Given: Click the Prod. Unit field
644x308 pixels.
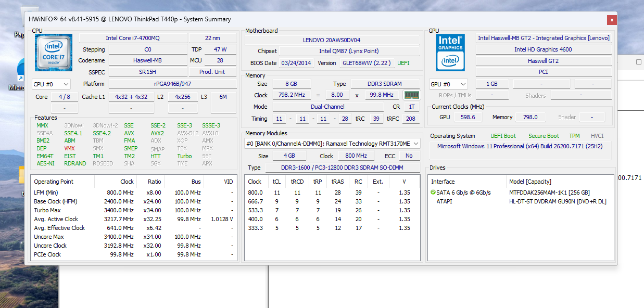Looking at the screenshot, I should pyautogui.click(x=212, y=72).
